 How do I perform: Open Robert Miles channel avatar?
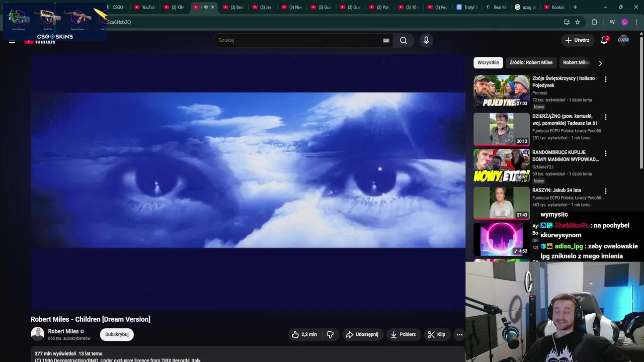coord(37,334)
